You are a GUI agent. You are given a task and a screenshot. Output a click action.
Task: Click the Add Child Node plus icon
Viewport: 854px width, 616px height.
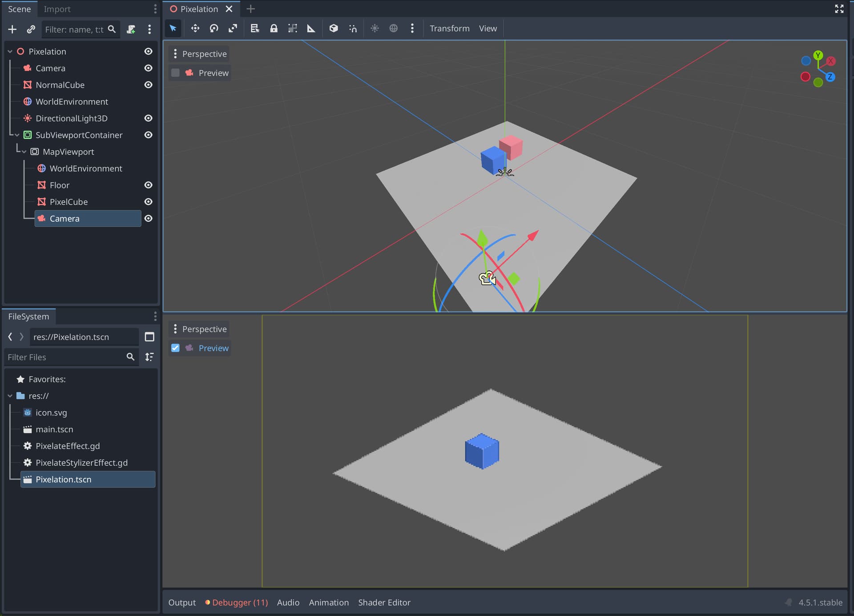coord(12,29)
